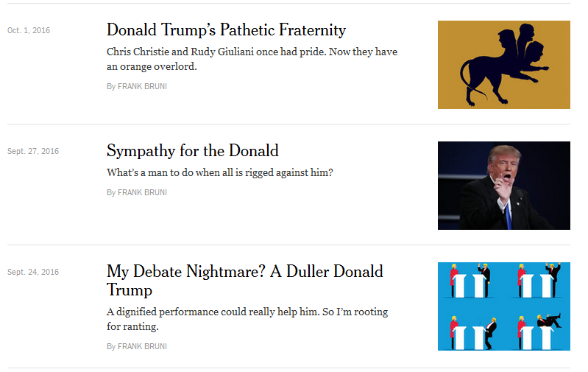Click the three-headed beast illustration thumbnail
The height and width of the screenshot is (372, 588).
tap(503, 65)
